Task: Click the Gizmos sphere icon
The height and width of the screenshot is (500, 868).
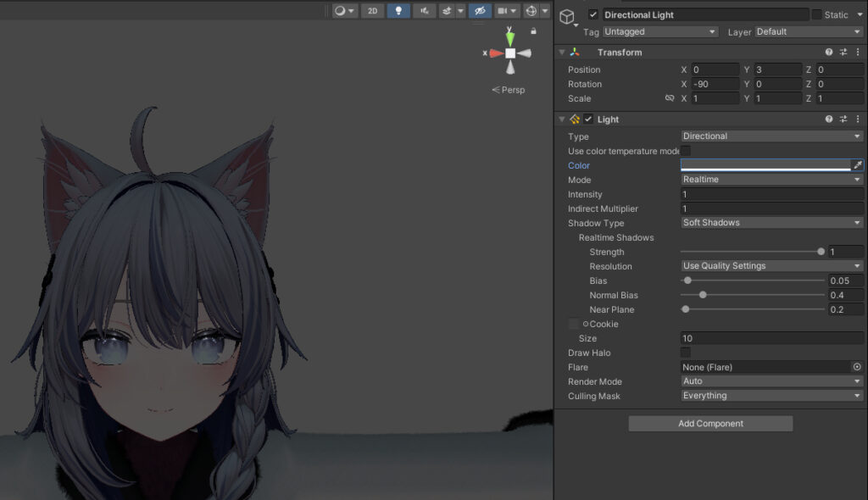Action: click(531, 11)
